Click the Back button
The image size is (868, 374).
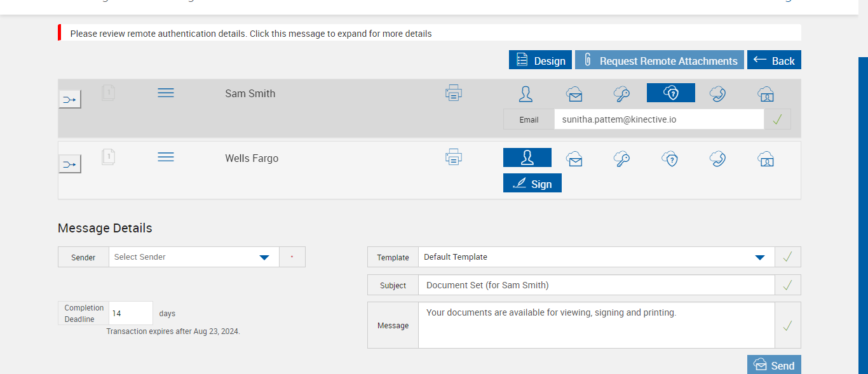[x=774, y=60]
